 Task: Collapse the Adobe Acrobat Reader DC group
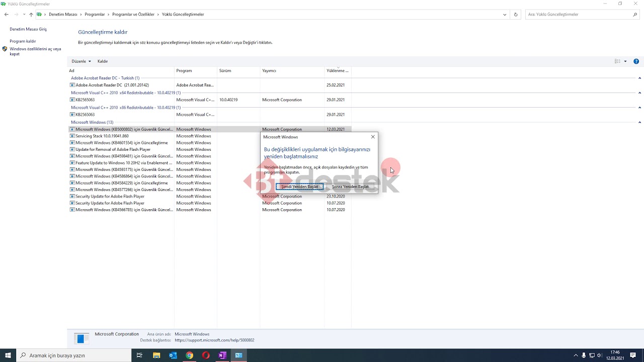pos(639,78)
